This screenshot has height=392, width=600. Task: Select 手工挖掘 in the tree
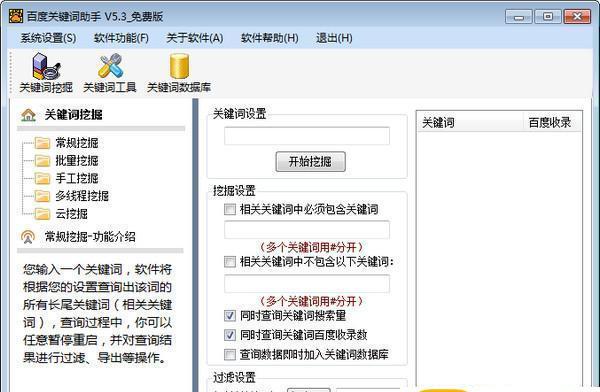pos(77,178)
